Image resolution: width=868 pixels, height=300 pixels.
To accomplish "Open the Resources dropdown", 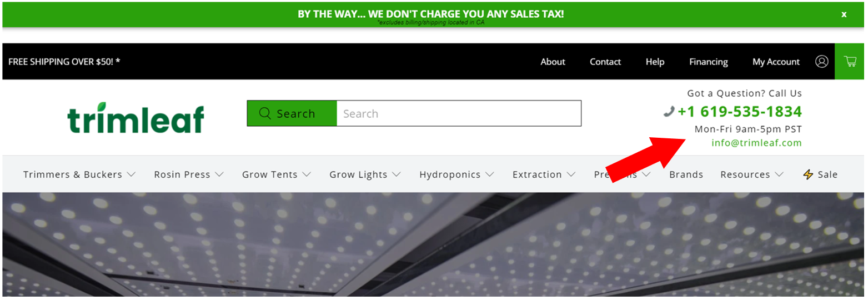I will tap(751, 174).
